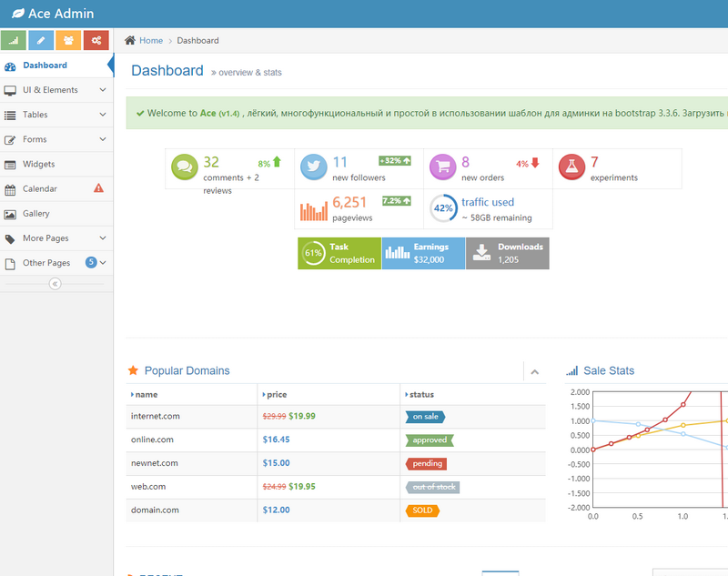The image size is (728, 576).
Task: Open the Calendar menu item
Action: click(40, 188)
